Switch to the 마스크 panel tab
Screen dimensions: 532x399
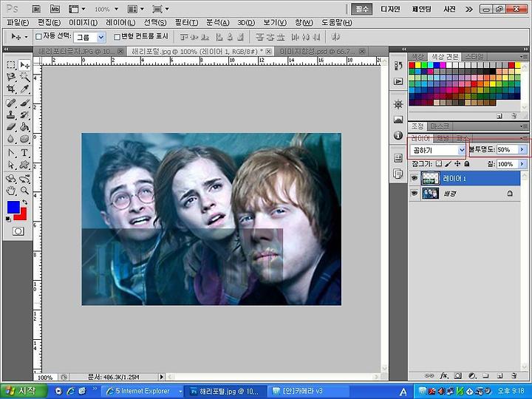pyautogui.click(x=440, y=126)
